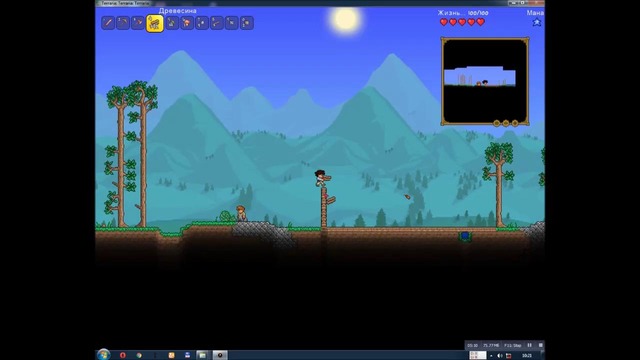
Task: Select the axe in hotbar slot 3
Action: [x=138, y=23]
